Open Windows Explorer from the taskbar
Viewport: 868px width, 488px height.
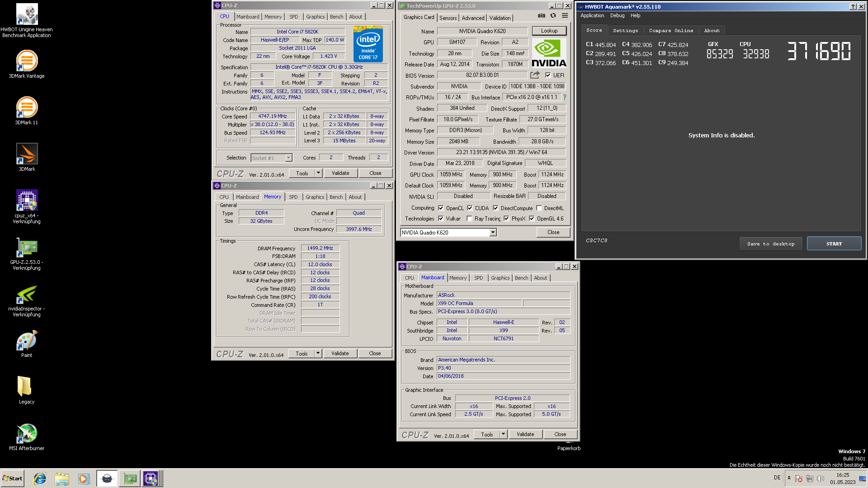(62, 479)
